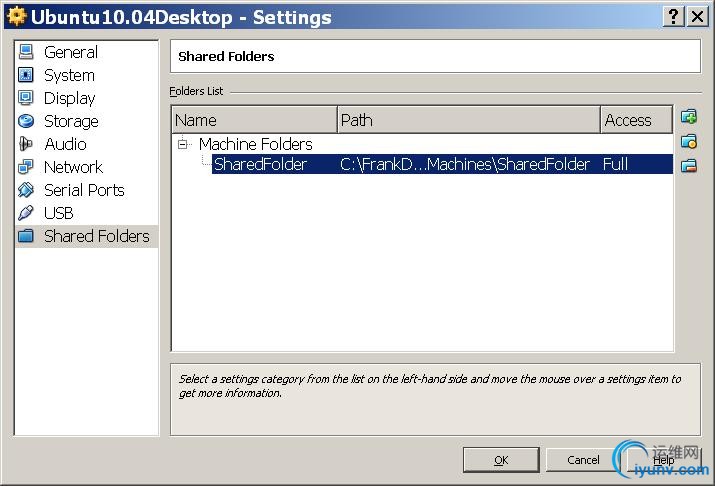
Task: Click the Audio speaker icon
Action: (26, 144)
